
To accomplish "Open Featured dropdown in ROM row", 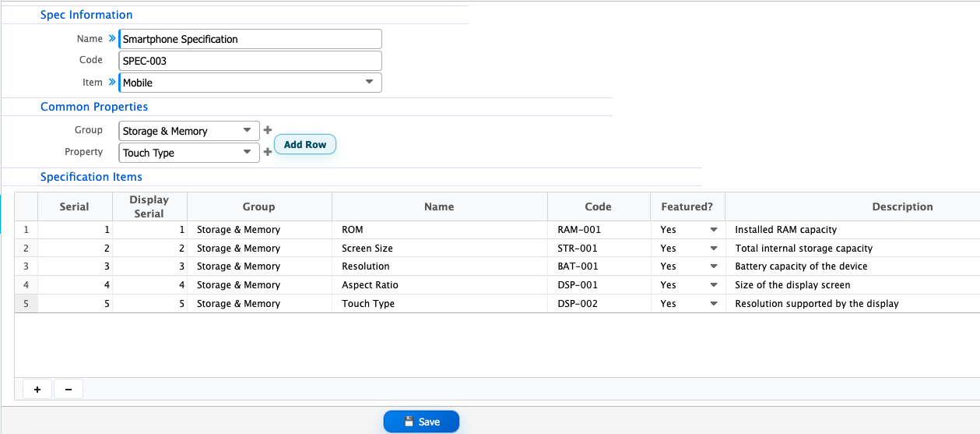I will (x=713, y=230).
